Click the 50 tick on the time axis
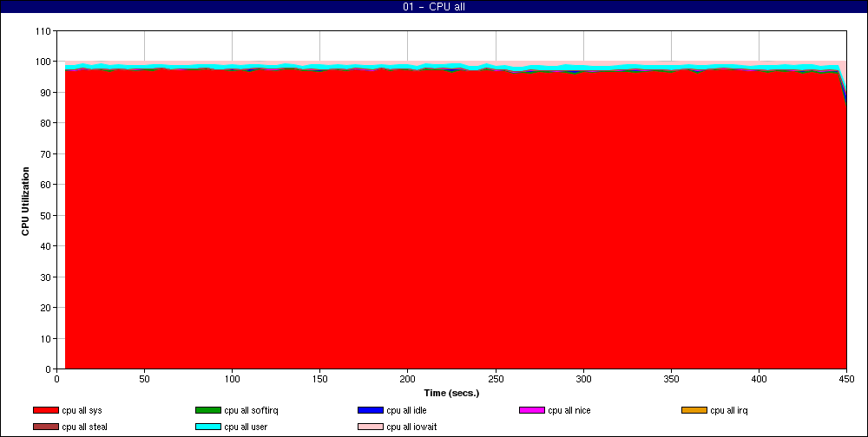This screenshot has height=437, width=868. [x=144, y=379]
